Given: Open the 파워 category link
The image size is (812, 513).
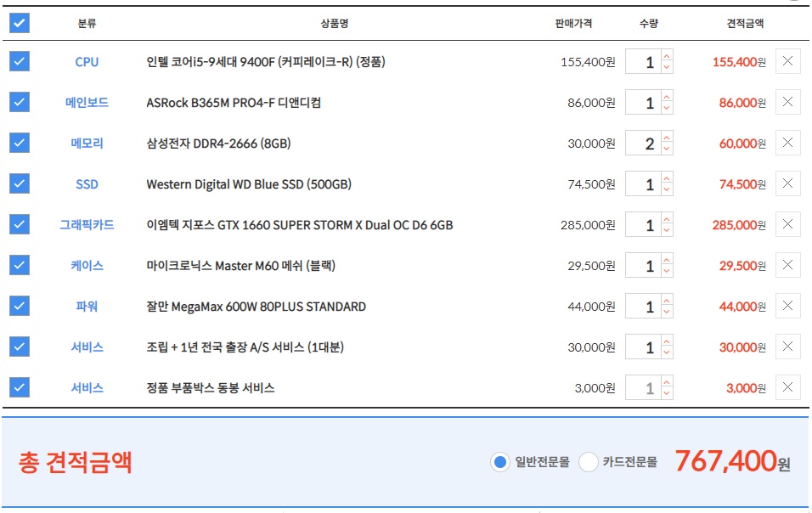Looking at the screenshot, I should pos(87,307).
